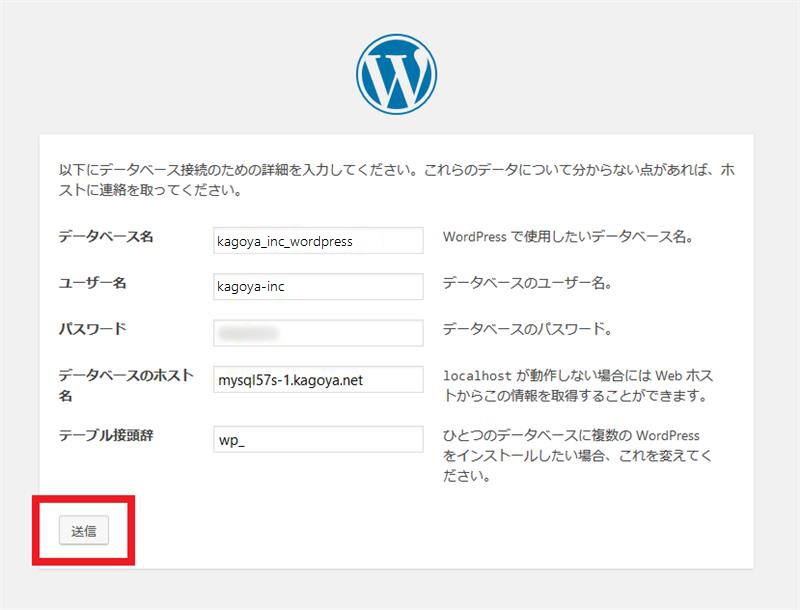Select the database host field mysql57s-1.kagoya.net
Image resolution: width=800 pixels, height=610 pixels.
(x=318, y=380)
